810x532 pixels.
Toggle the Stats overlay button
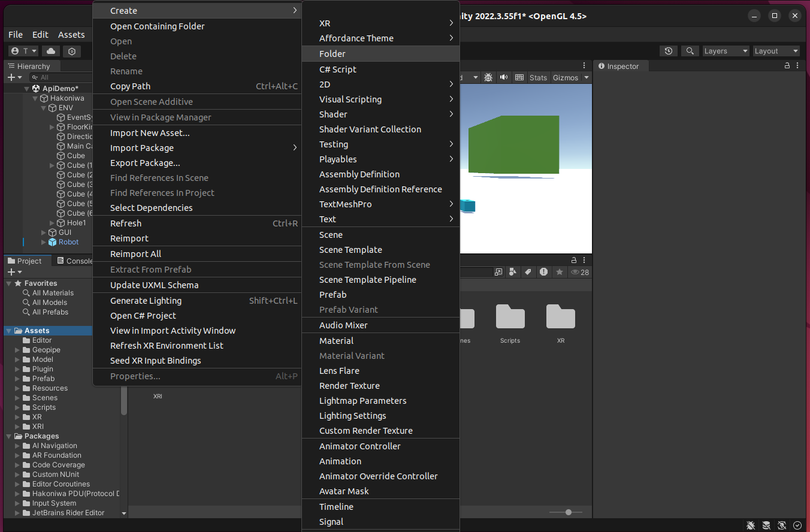538,77
